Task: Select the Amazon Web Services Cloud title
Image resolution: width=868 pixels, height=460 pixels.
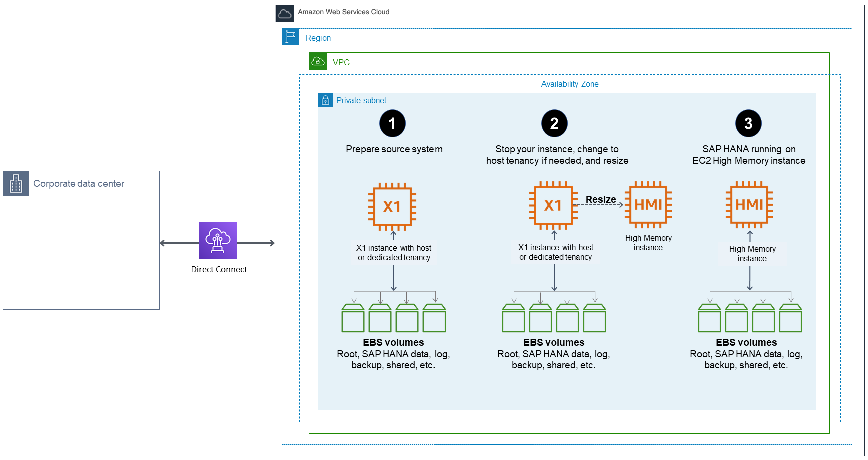Action: [x=344, y=12]
